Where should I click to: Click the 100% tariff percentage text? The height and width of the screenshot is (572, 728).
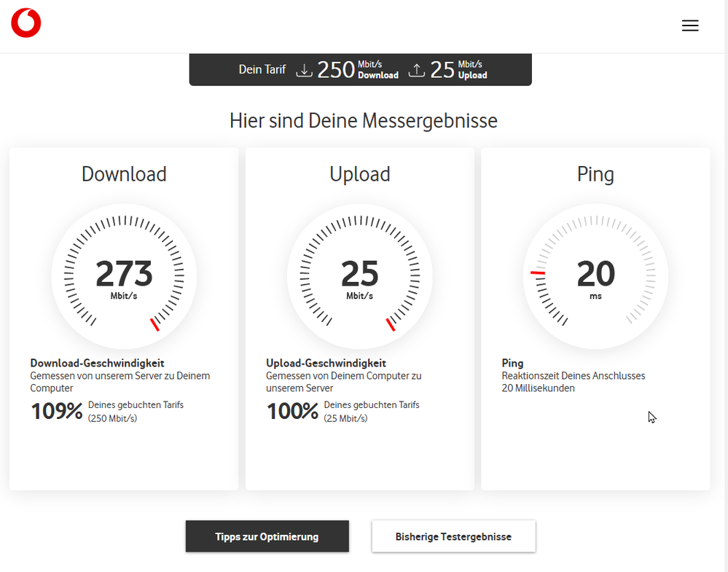pyautogui.click(x=291, y=412)
